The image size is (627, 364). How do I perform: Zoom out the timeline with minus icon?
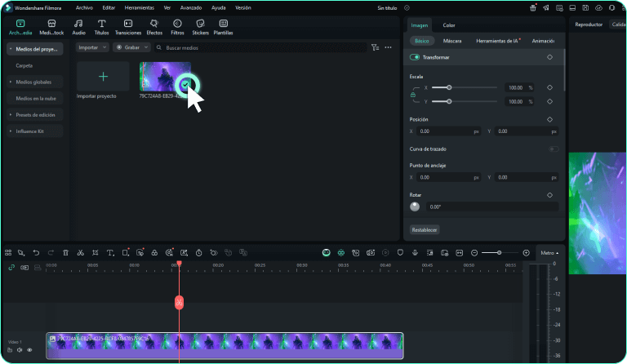coord(474,253)
